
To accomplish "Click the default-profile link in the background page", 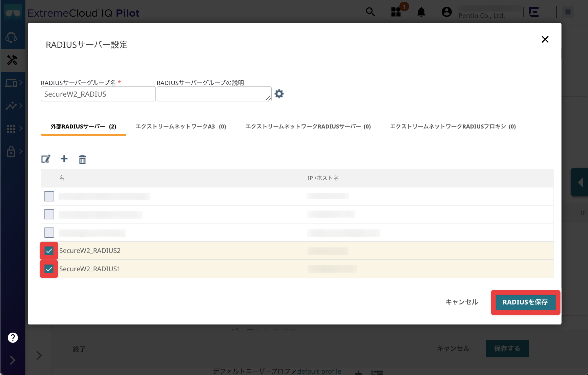I will (319, 371).
